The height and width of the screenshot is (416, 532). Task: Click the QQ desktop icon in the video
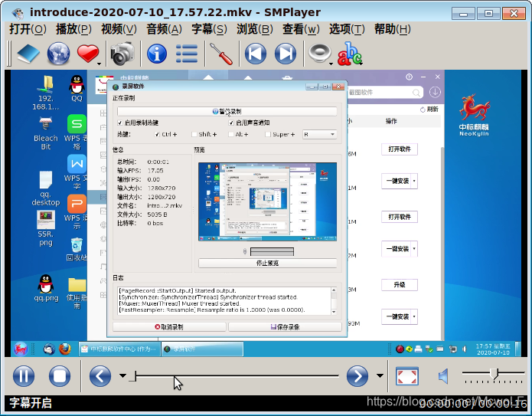point(77,88)
